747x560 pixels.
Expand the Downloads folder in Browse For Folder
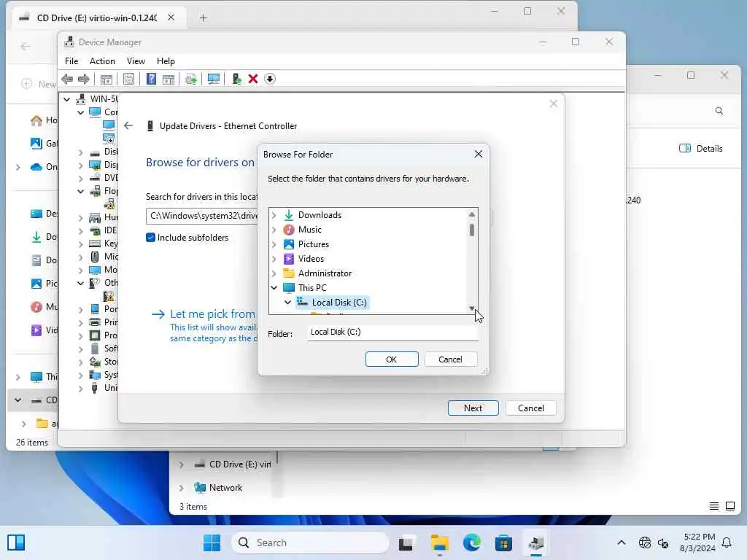274,215
